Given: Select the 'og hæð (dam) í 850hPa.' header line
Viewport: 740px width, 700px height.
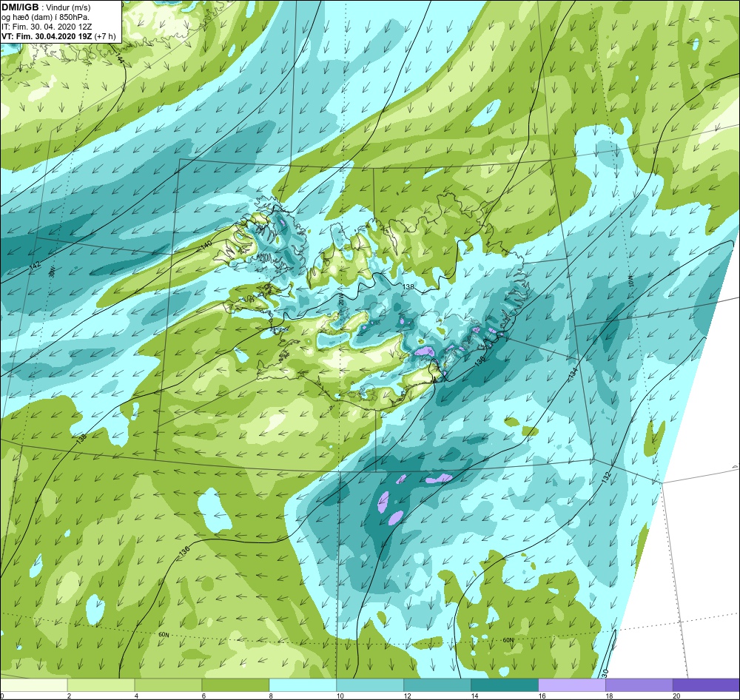Looking at the screenshot, I should click(x=46, y=18).
